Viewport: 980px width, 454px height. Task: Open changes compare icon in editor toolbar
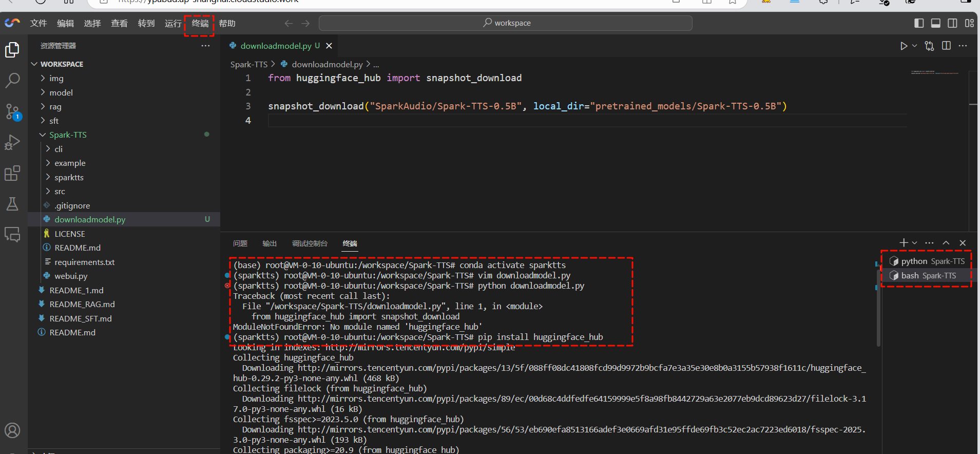[x=929, y=46]
